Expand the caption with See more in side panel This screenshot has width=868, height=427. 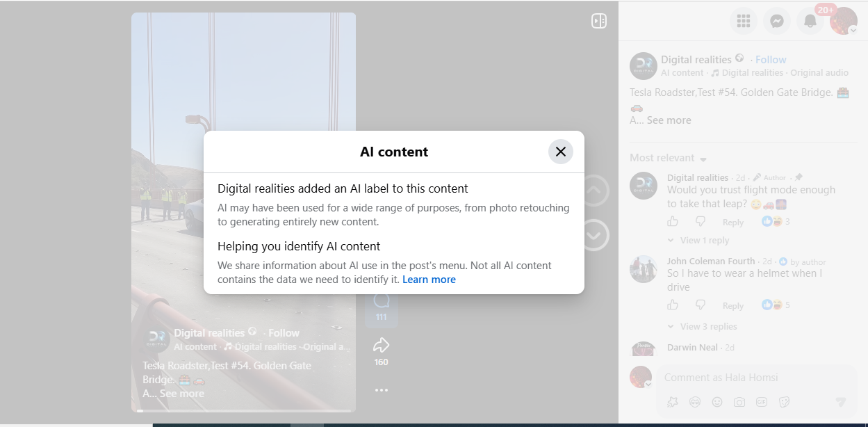point(669,120)
